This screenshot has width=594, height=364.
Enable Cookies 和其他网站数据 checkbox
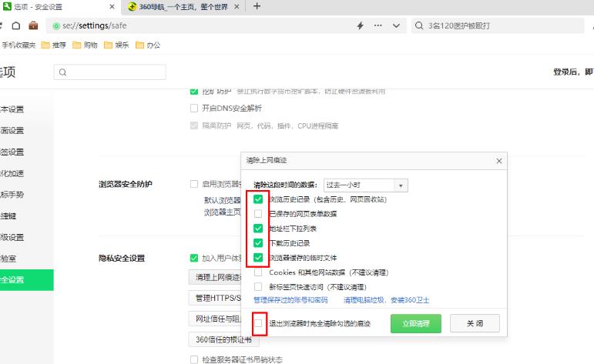pyautogui.click(x=258, y=272)
